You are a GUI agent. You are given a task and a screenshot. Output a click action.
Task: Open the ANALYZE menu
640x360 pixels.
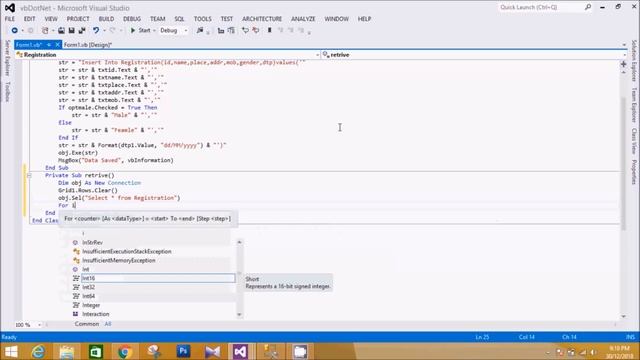click(x=303, y=19)
